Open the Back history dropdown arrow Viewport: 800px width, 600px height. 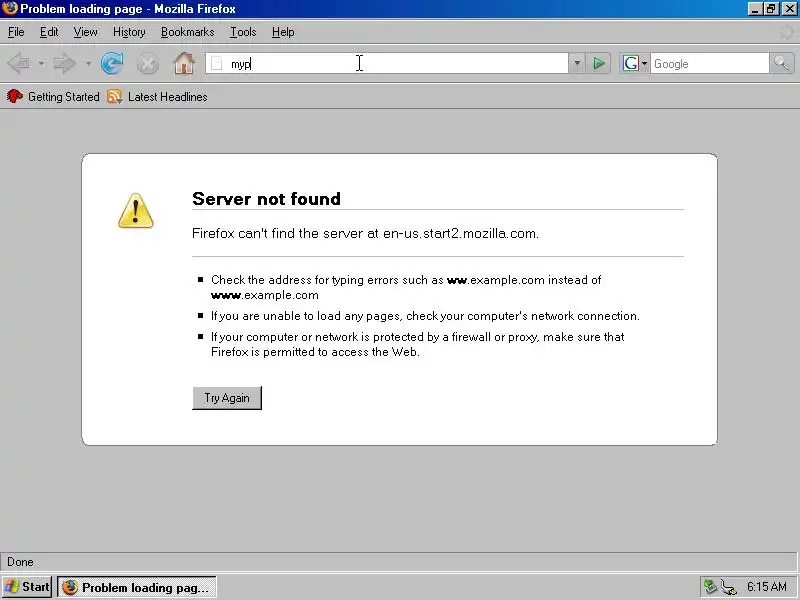[41, 64]
